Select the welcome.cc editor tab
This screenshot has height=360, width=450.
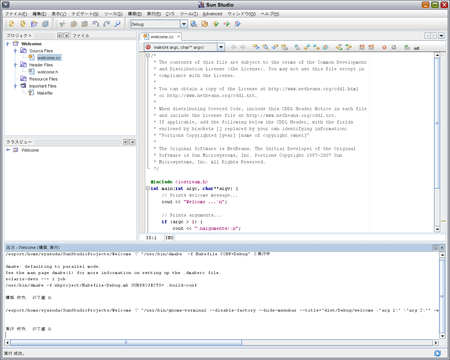point(162,37)
